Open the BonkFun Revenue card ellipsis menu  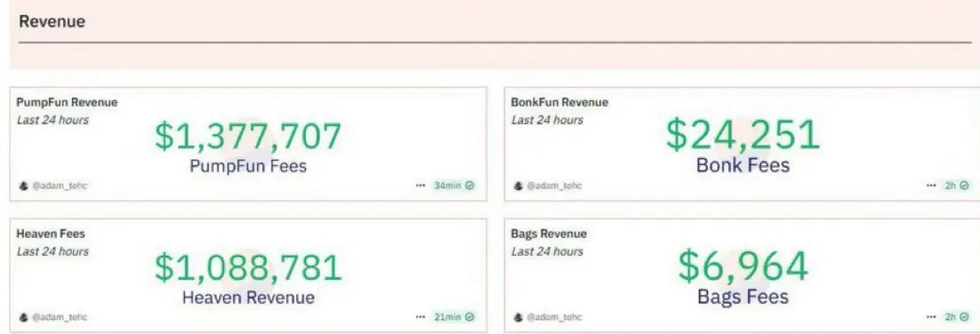[932, 186]
